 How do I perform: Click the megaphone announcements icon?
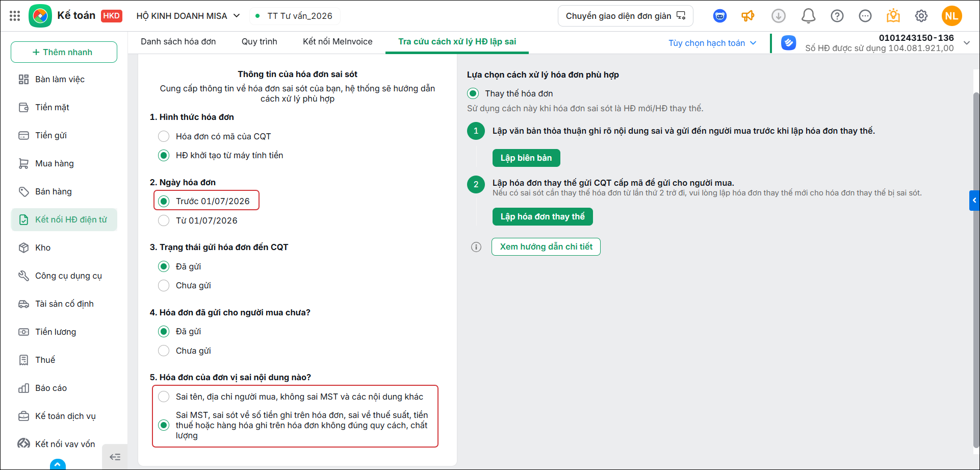[748, 16]
